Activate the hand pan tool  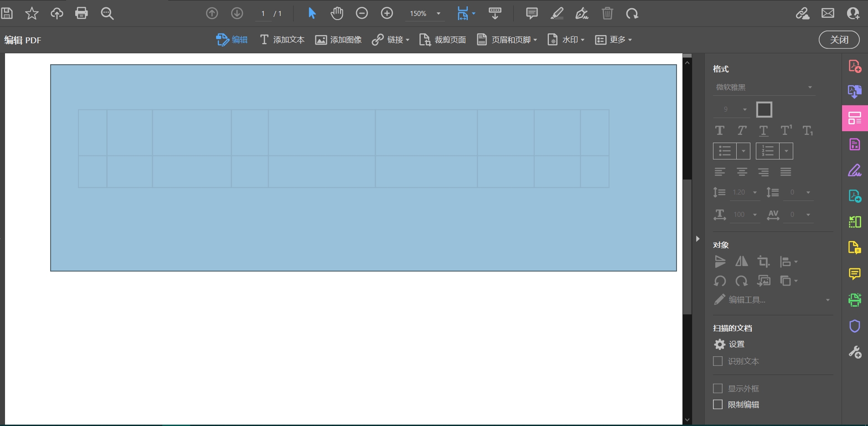[x=337, y=13]
